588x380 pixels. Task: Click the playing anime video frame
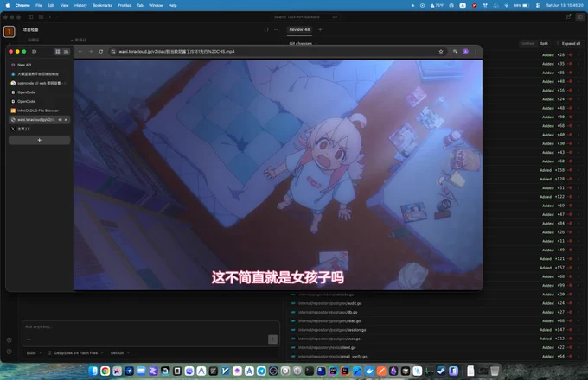click(278, 174)
